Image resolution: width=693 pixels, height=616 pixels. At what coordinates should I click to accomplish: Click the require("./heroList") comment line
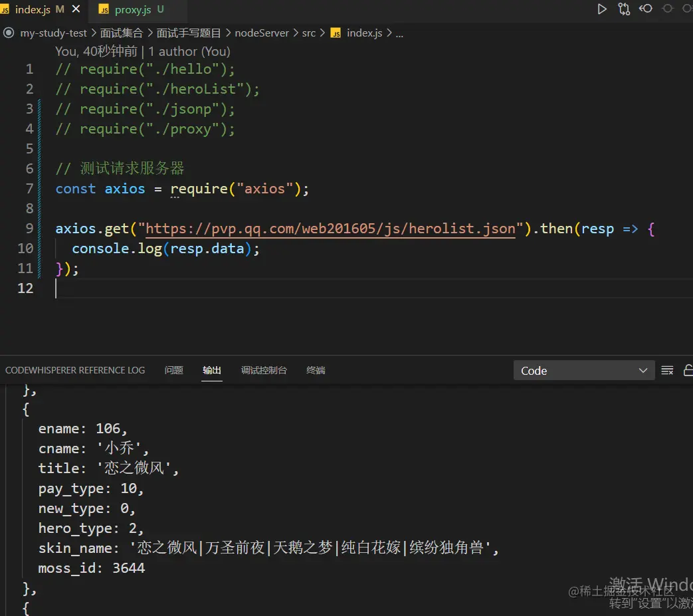point(157,89)
